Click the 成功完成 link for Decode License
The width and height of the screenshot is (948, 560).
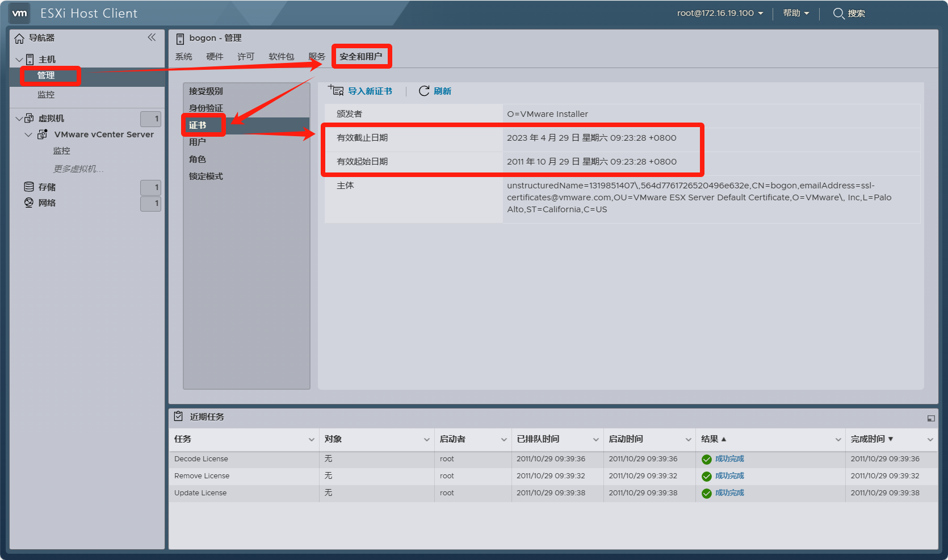[729, 459]
